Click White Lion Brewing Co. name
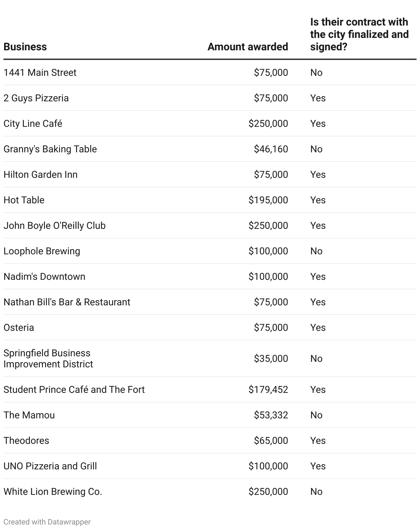The image size is (420, 530). pos(53,492)
